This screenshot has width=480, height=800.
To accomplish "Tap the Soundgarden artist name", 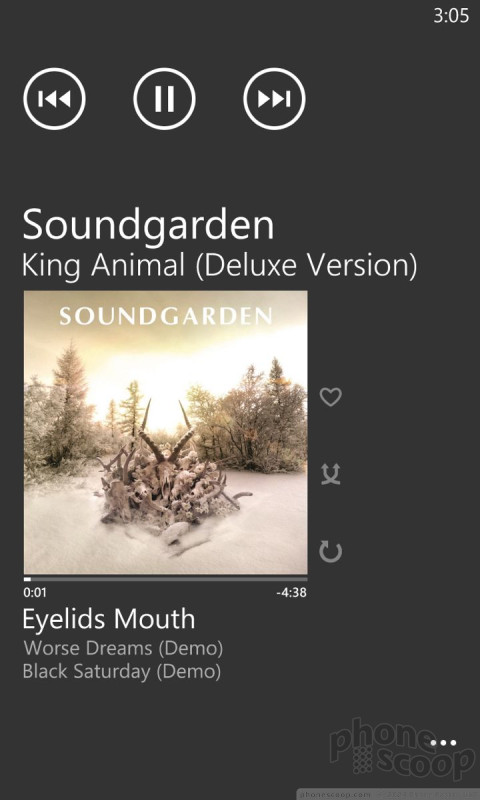I will pyautogui.click(x=148, y=224).
